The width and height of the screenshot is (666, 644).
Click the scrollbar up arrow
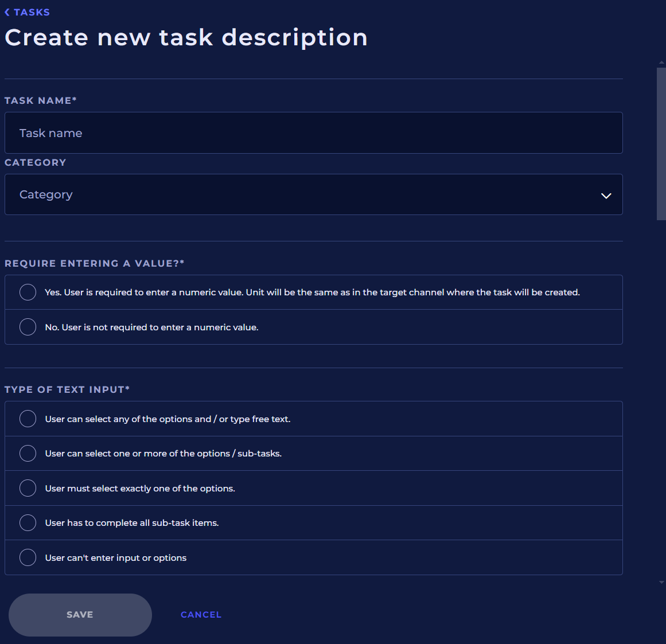point(661,62)
